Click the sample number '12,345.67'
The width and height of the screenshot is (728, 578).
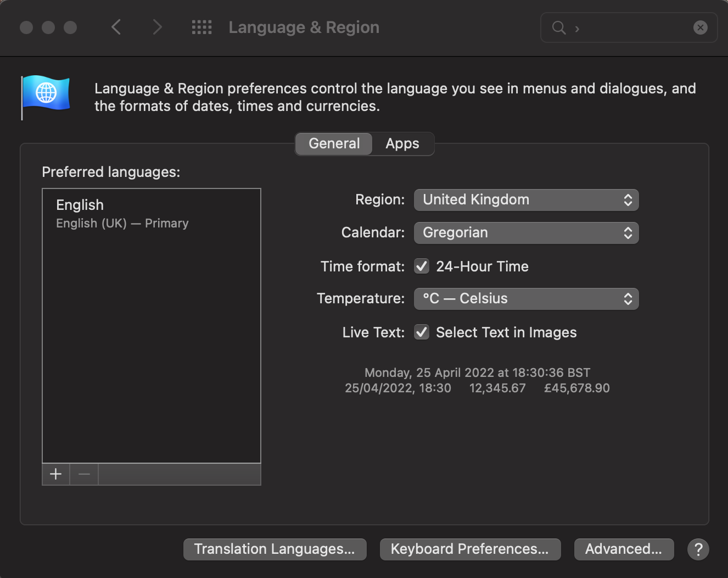point(497,388)
